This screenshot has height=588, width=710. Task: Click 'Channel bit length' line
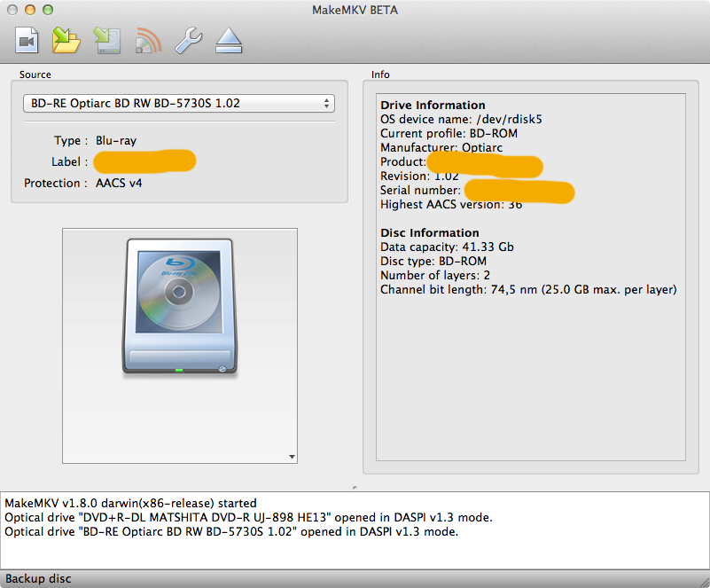(528, 289)
